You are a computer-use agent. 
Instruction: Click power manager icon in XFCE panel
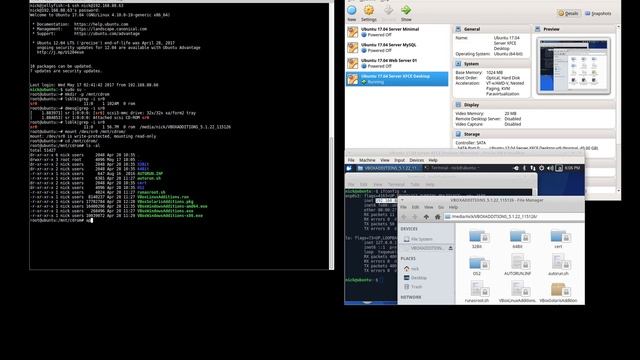[x=542, y=168]
